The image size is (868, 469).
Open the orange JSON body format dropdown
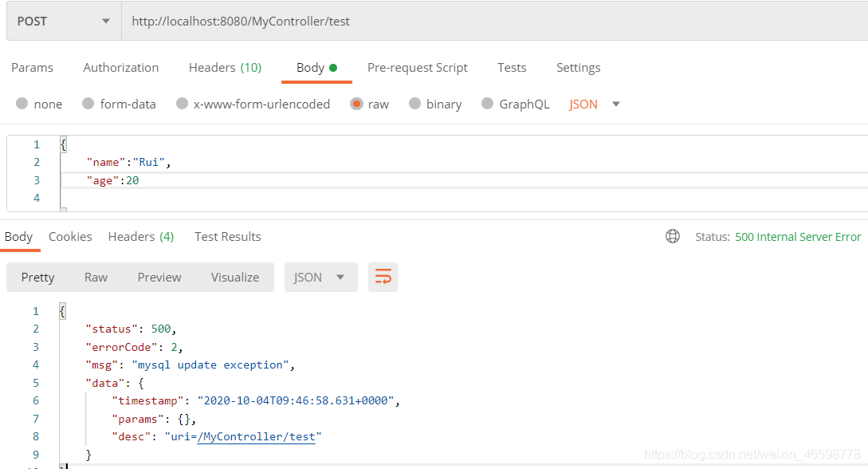(x=595, y=104)
